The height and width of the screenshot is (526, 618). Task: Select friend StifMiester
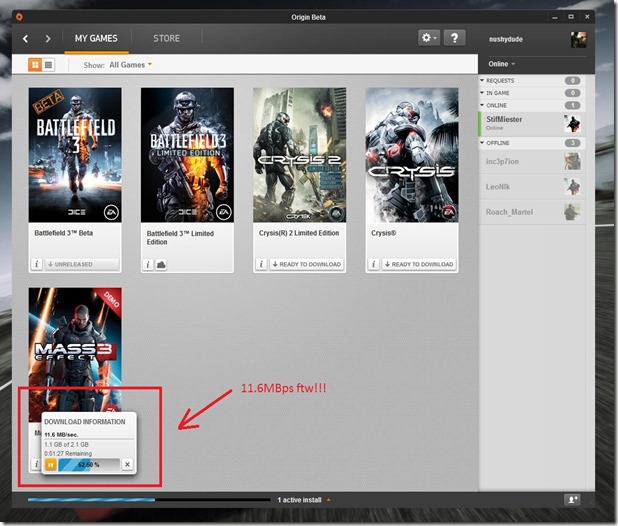click(x=530, y=124)
